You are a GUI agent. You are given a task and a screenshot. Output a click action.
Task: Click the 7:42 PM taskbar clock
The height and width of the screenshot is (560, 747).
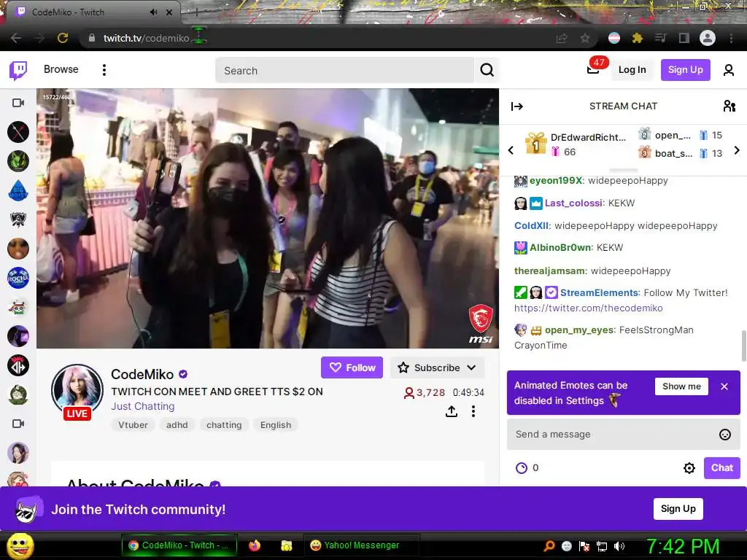click(x=682, y=546)
